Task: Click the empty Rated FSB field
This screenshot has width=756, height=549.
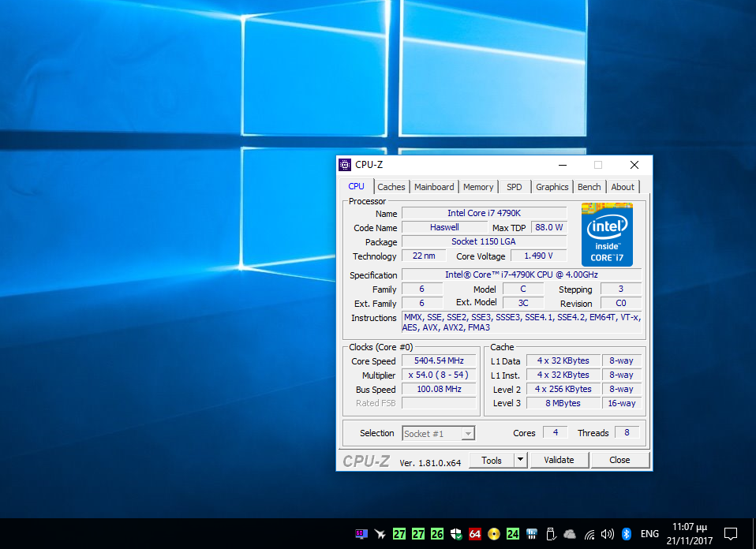Action: pyautogui.click(x=439, y=403)
